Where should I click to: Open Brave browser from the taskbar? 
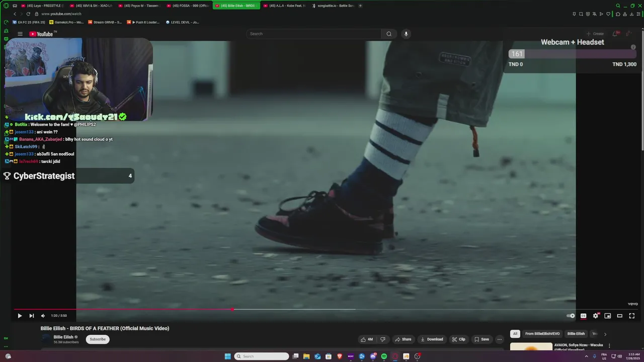[340, 356]
